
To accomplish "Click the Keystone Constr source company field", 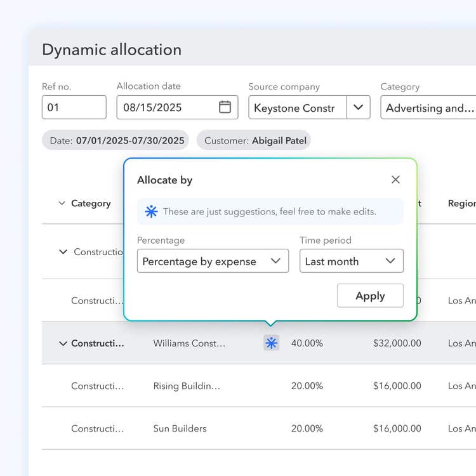I will tap(298, 107).
